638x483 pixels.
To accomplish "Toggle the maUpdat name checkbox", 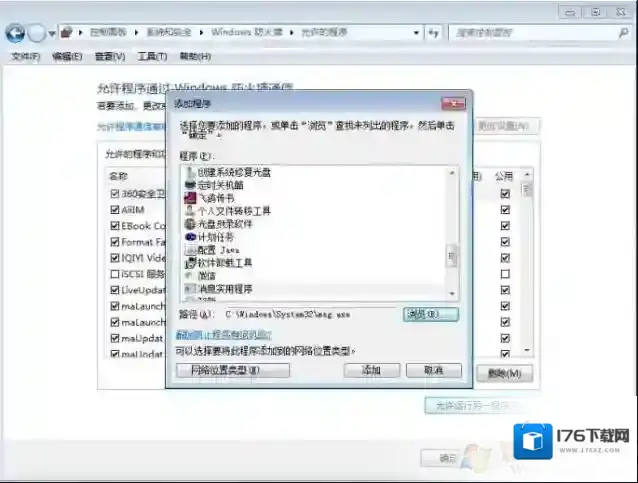I will click(115, 338).
